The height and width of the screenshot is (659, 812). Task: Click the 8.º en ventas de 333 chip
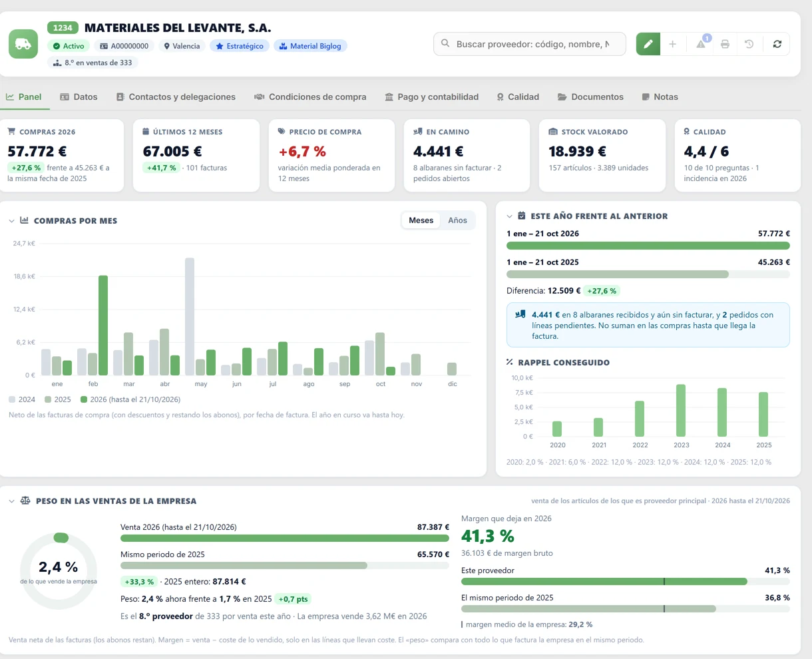pyautogui.click(x=93, y=63)
